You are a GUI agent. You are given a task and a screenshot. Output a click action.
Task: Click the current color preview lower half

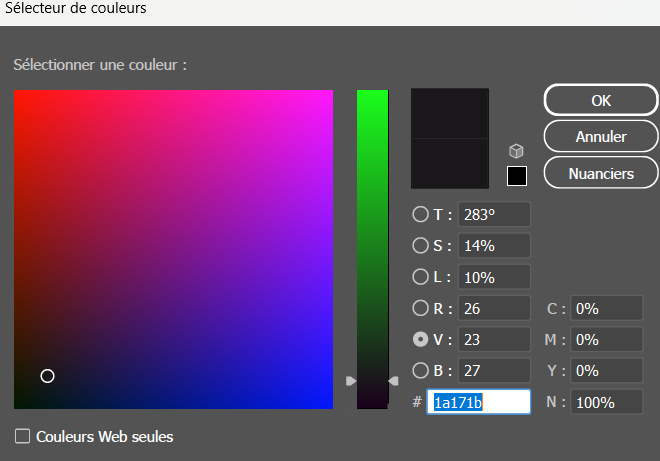(x=450, y=162)
